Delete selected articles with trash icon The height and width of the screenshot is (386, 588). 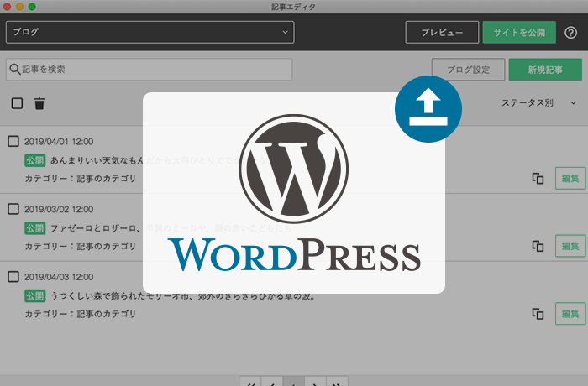pyautogui.click(x=39, y=103)
